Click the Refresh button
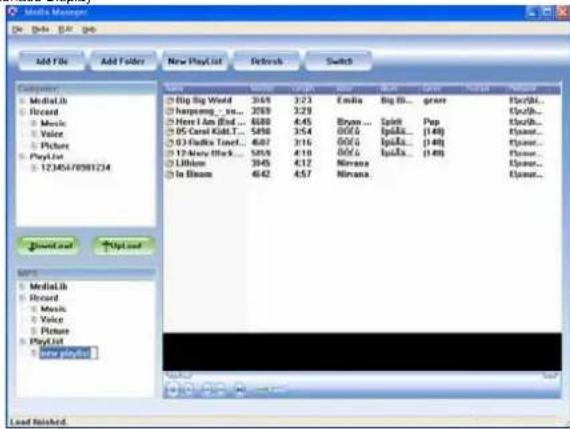Viewport: 570px width, 429px height. 266,61
